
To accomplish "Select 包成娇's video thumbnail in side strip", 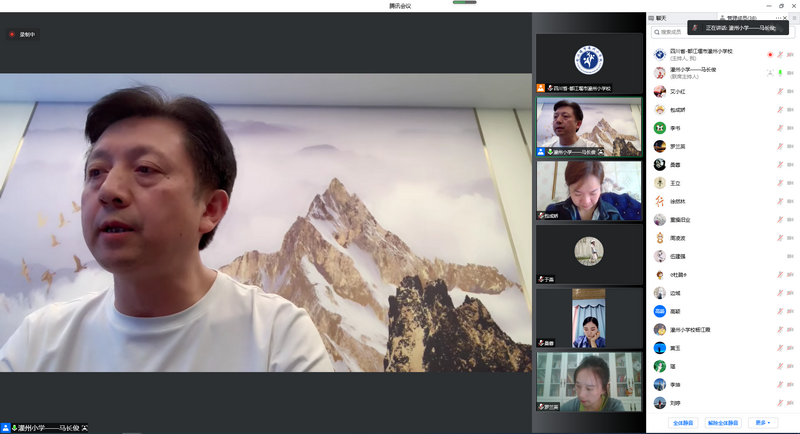I will click(x=589, y=190).
